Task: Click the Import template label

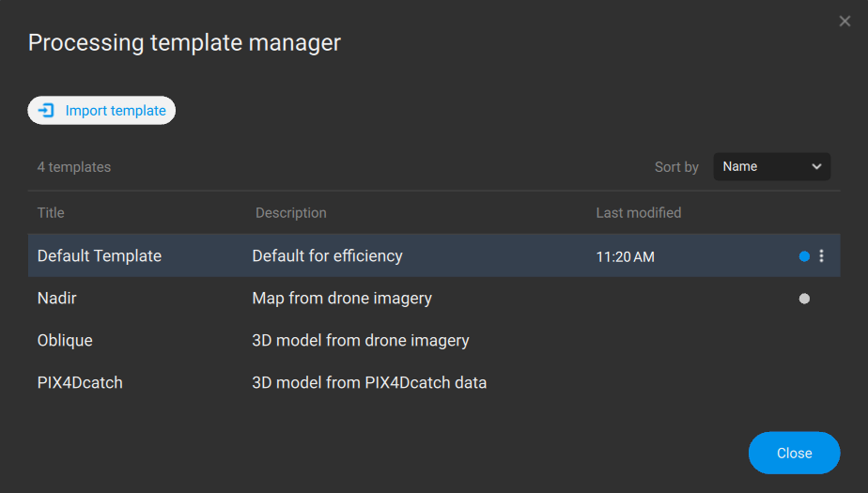Action: pyautogui.click(x=116, y=111)
